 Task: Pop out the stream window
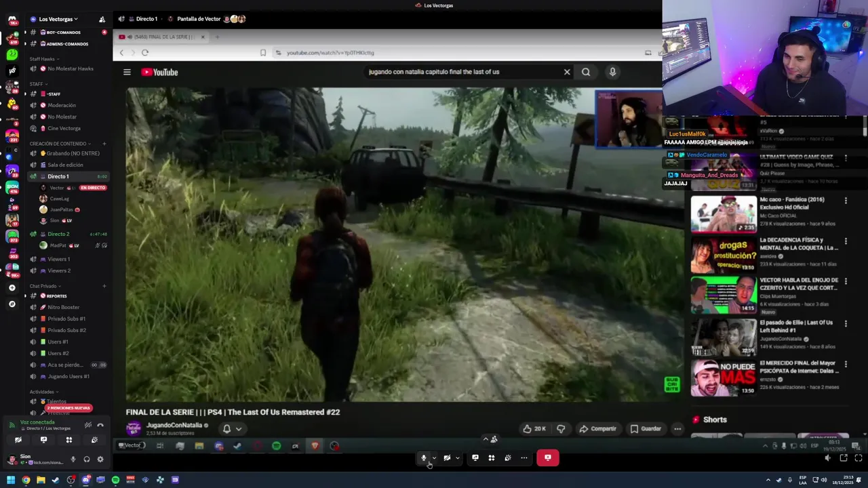[844, 458]
